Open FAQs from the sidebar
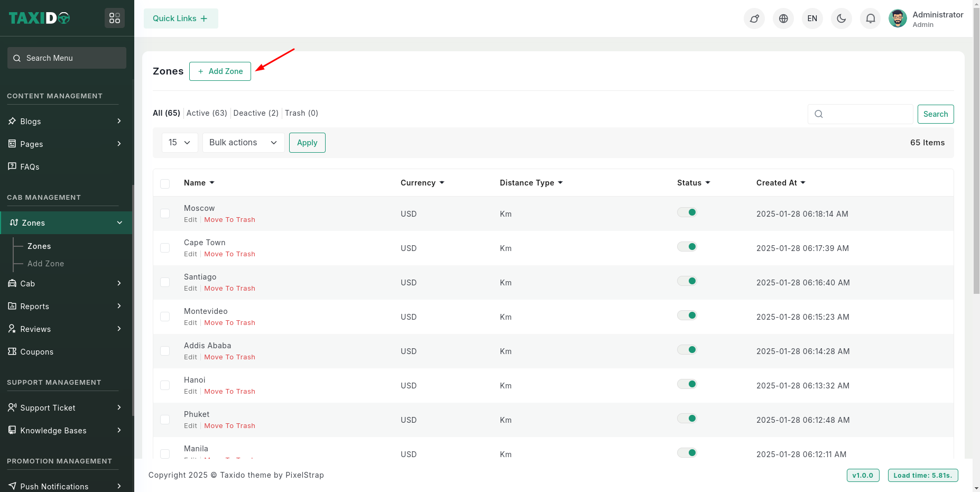This screenshot has height=492, width=980. [30, 167]
